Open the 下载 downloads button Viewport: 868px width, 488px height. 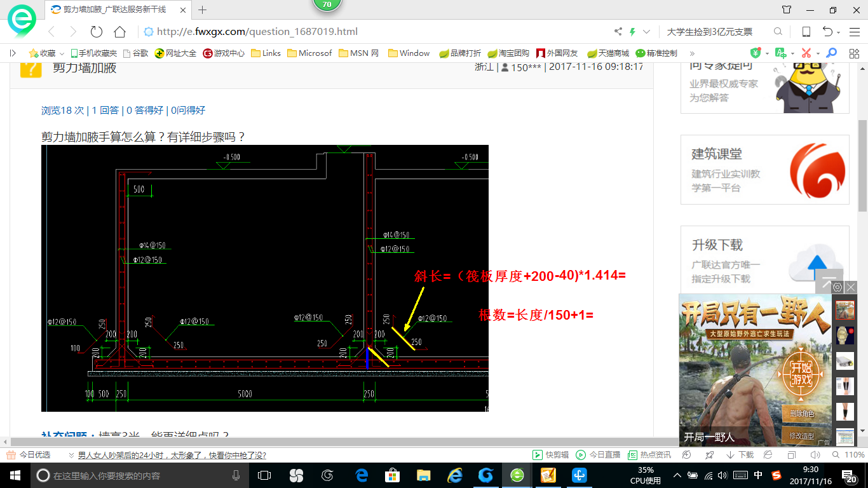[740, 455]
